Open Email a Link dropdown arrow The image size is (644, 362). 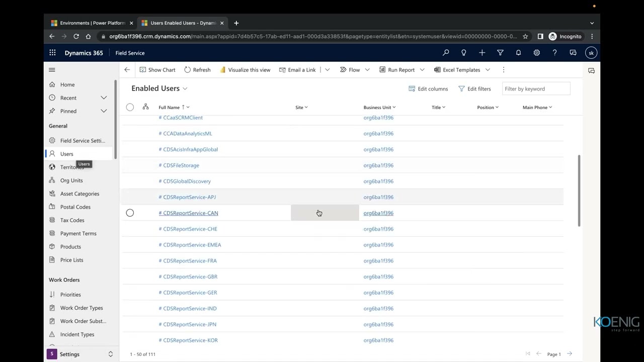pos(327,70)
